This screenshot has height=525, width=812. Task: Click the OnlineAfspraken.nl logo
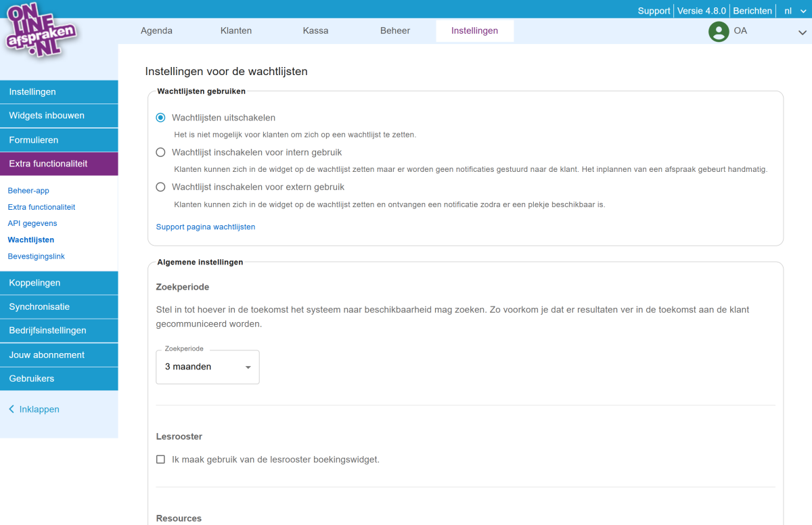click(41, 31)
